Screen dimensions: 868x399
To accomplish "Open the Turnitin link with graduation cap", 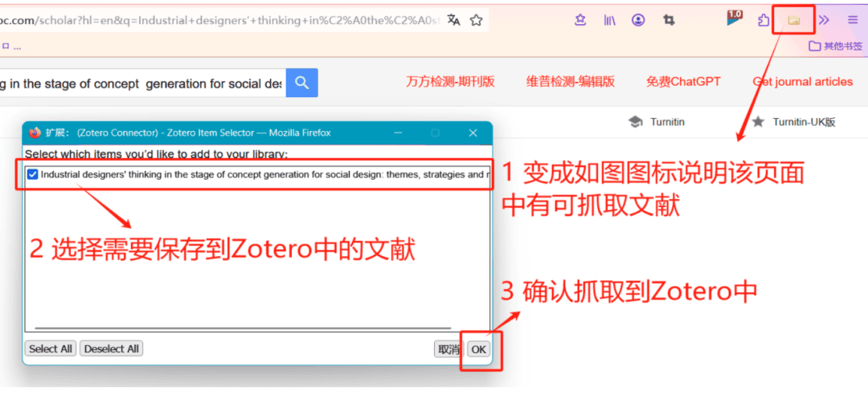I will click(657, 122).
